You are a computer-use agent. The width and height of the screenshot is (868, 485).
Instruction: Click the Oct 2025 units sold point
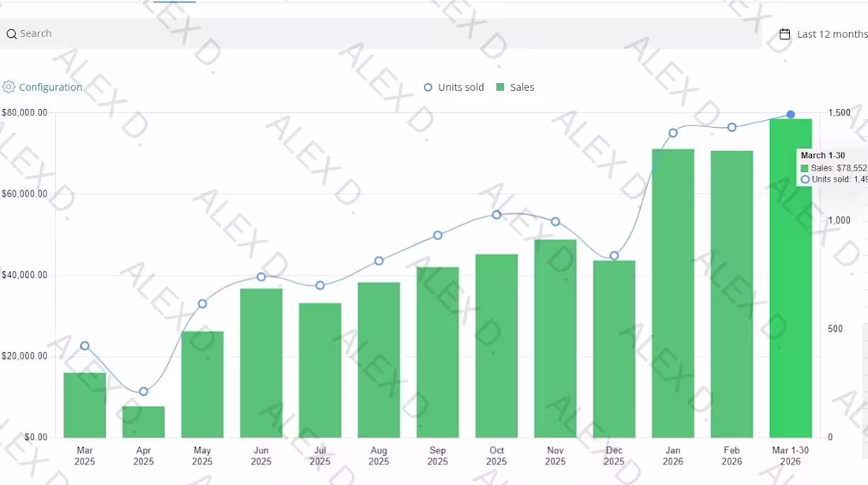tap(496, 215)
